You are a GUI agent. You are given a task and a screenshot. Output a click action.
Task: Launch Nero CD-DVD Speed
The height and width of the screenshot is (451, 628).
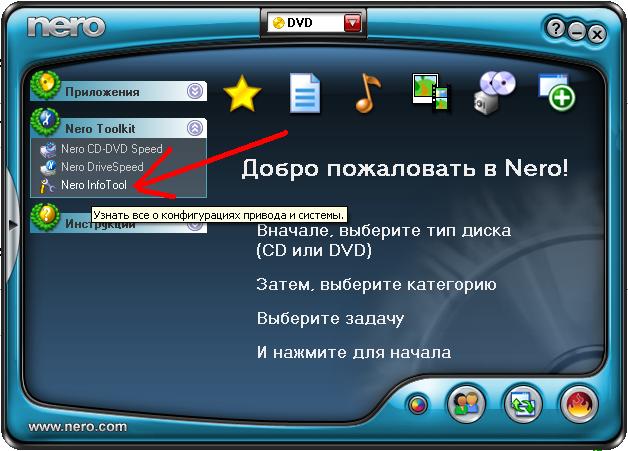[112, 149]
